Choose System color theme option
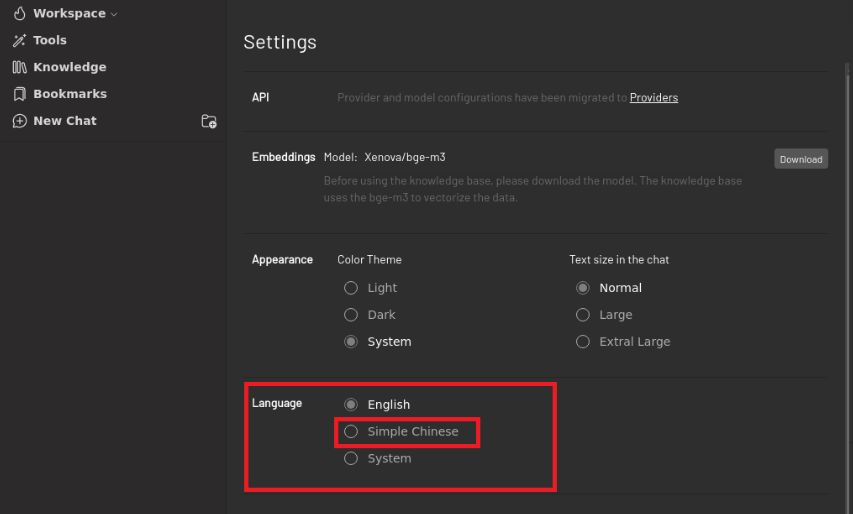The image size is (853, 514). [351, 342]
